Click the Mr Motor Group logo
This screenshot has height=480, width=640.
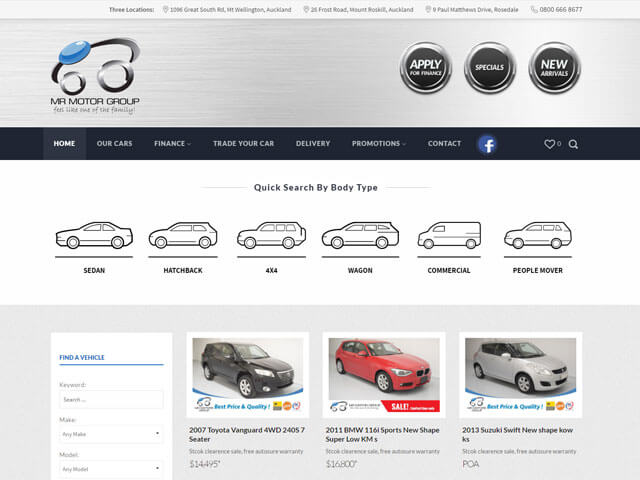pyautogui.click(x=95, y=77)
